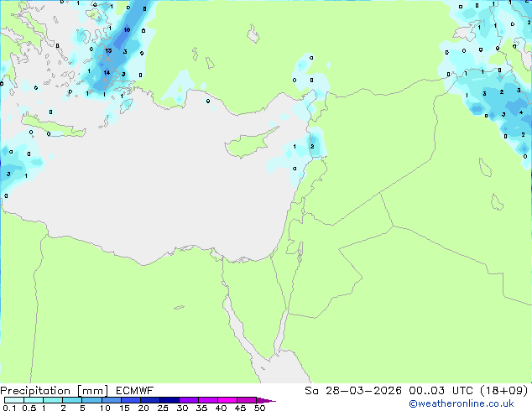The image size is (532, 411).
Task: Click the '25' legend scale label
Action: (163, 408)
